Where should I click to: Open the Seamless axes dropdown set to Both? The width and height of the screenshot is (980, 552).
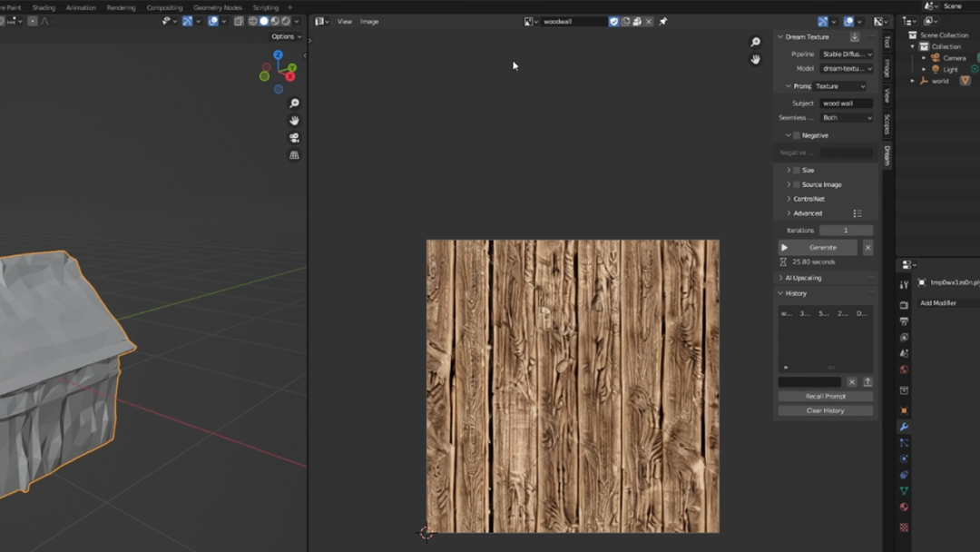tap(847, 118)
